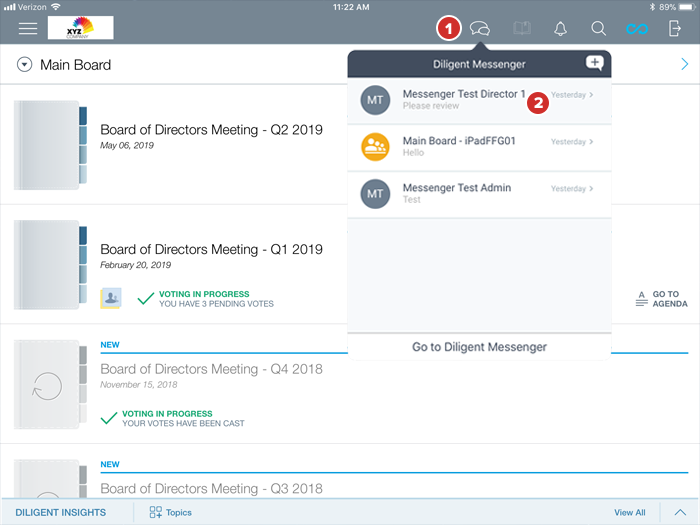This screenshot has height=525, width=700.
Task: Click Go To Agenda link
Action: pos(661,299)
